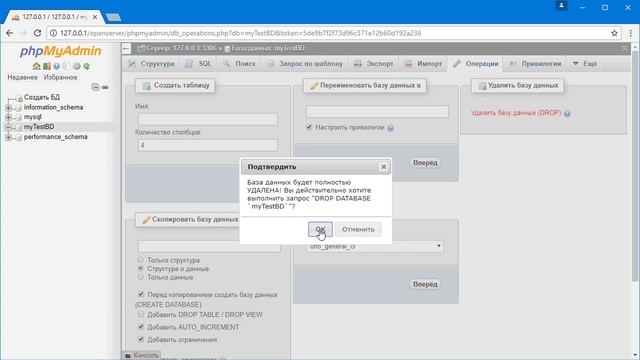Reload the navigation panel green icon
This screenshot has width=640, height=360.
(87, 66)
